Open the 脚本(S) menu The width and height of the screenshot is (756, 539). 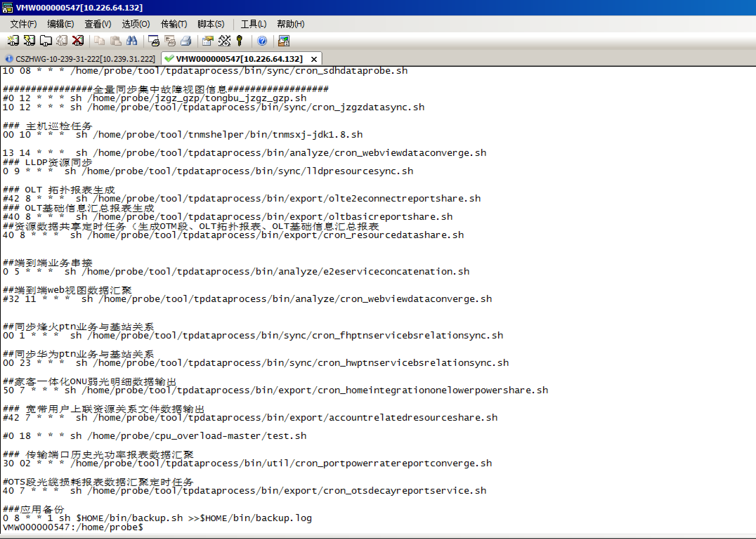point(211,24)
